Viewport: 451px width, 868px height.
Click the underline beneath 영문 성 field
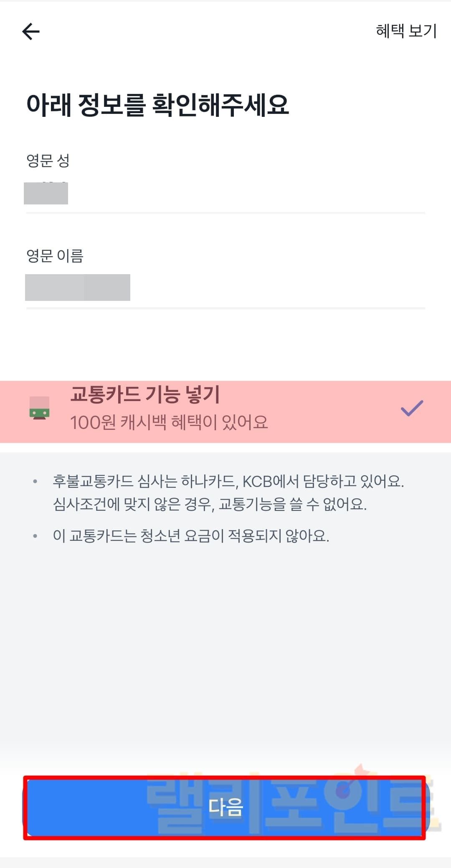pos(225,213)
